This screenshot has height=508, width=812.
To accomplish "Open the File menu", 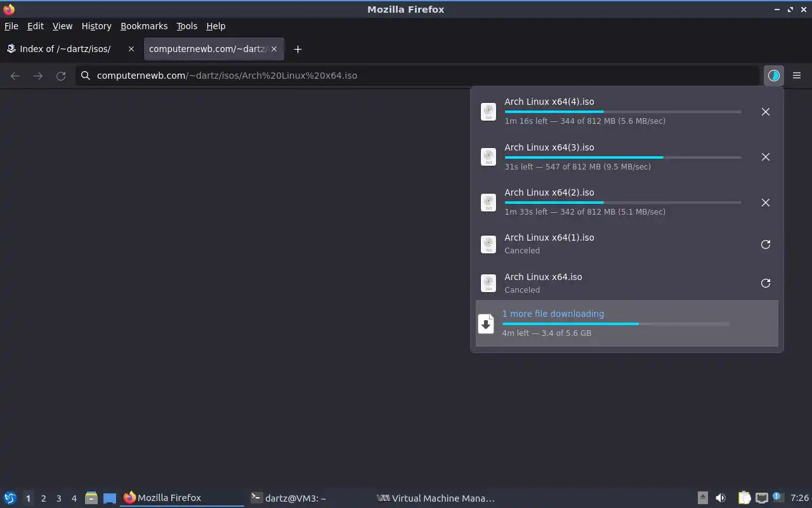I will (x=11, y=26).
